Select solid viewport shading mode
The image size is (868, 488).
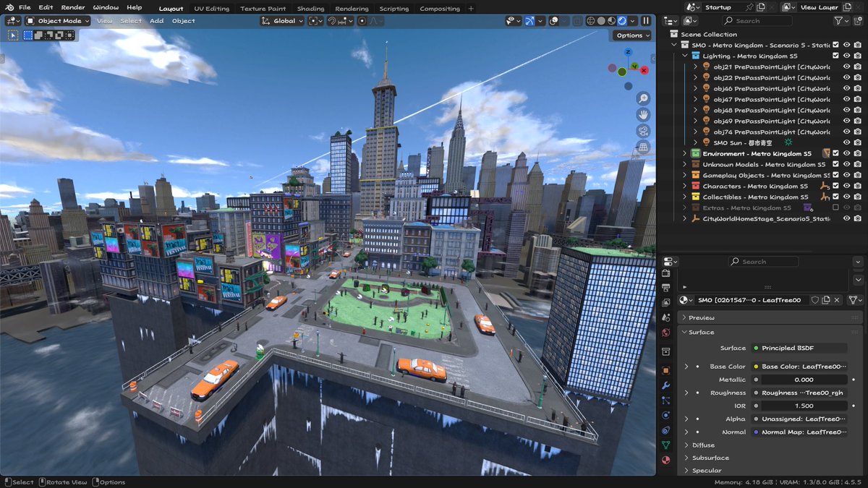601,21
